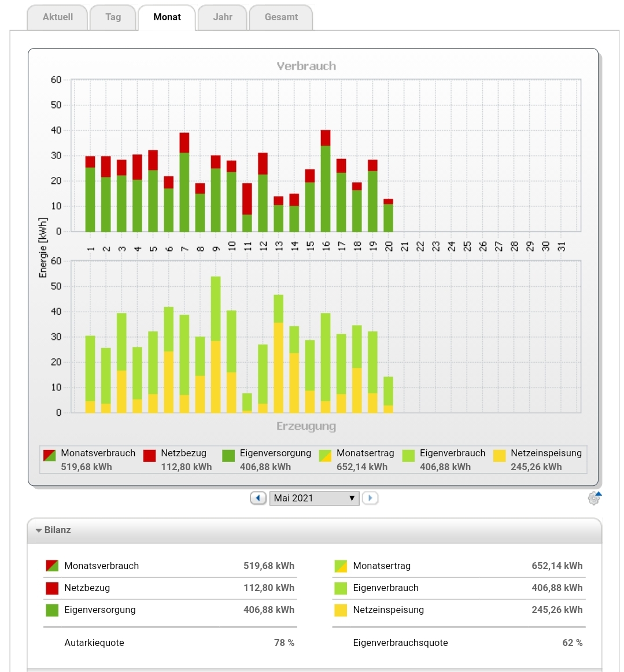Open the chart settings gear icon
624x672 pixels.
(594, 498)
